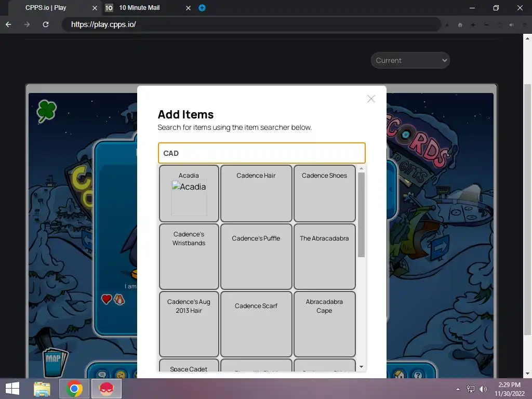Viewport: 532px width, 399px height.
Task: Switch to the 10 Minute Mail tab
Action: (x=139, y=8)
